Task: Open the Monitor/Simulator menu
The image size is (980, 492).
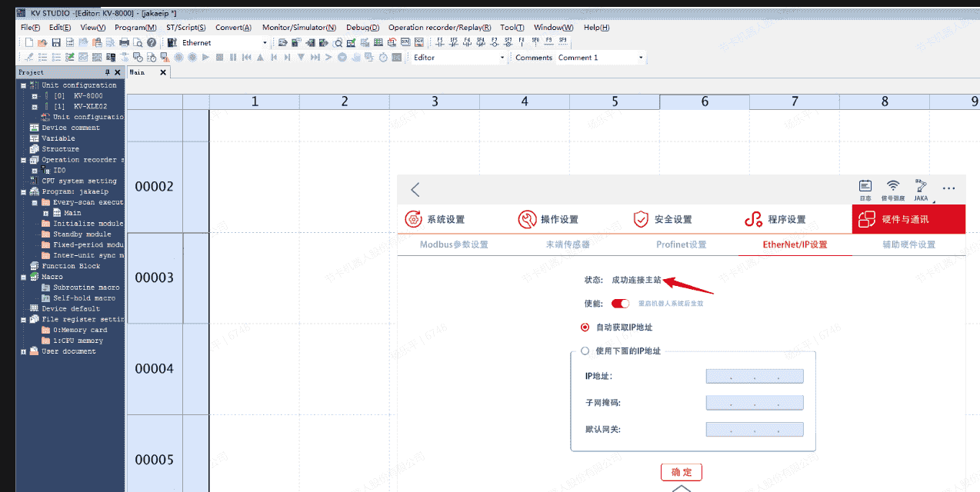Action: tap(298, 28)
